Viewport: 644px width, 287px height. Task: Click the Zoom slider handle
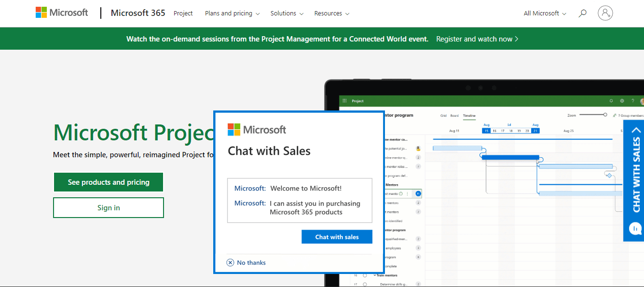(x=605, y=115)
